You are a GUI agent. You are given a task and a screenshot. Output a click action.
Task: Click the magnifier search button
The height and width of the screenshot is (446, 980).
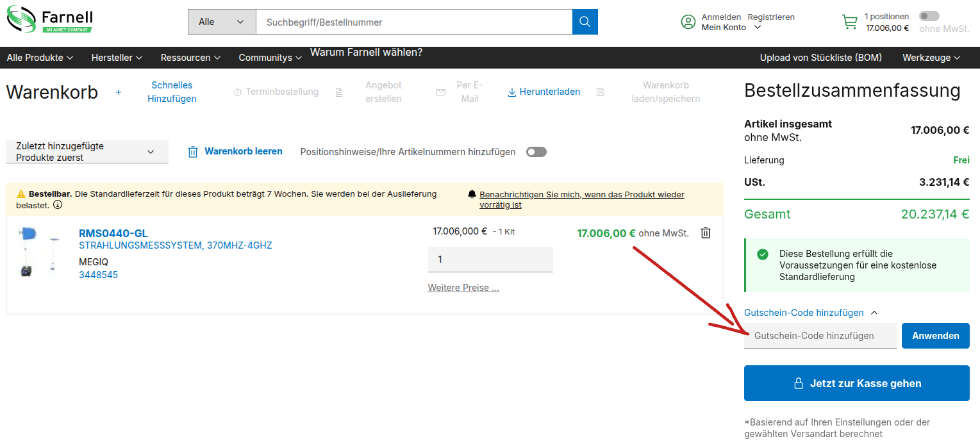pyautogui.click(x=585, y=22)
